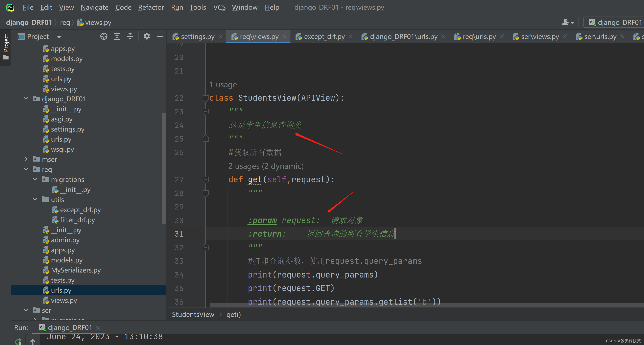The height and width of the screenshot is (345, 644).
Task: Open the Navigate menu
Action: 95,7
